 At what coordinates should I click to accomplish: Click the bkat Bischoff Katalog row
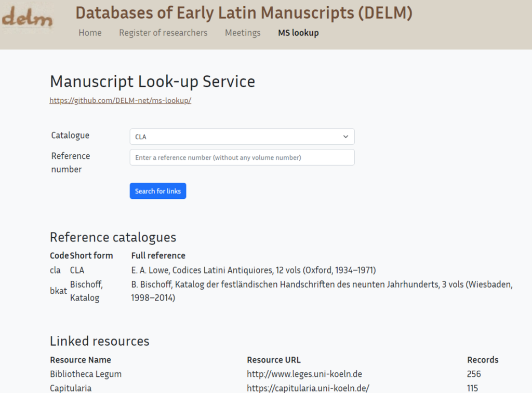(58, 291)
